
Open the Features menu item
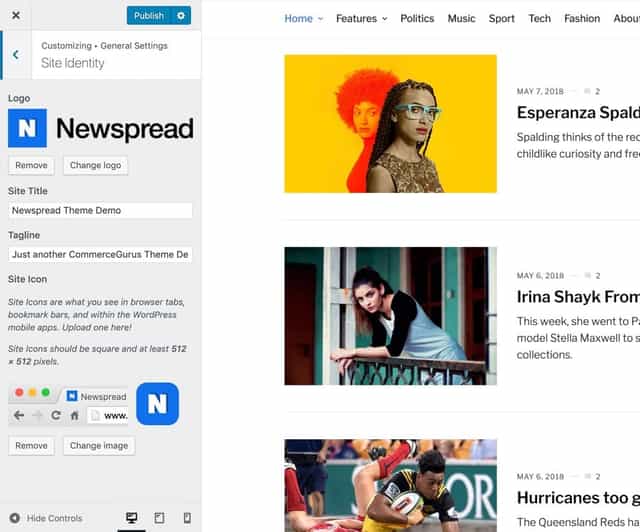point(356,19)
